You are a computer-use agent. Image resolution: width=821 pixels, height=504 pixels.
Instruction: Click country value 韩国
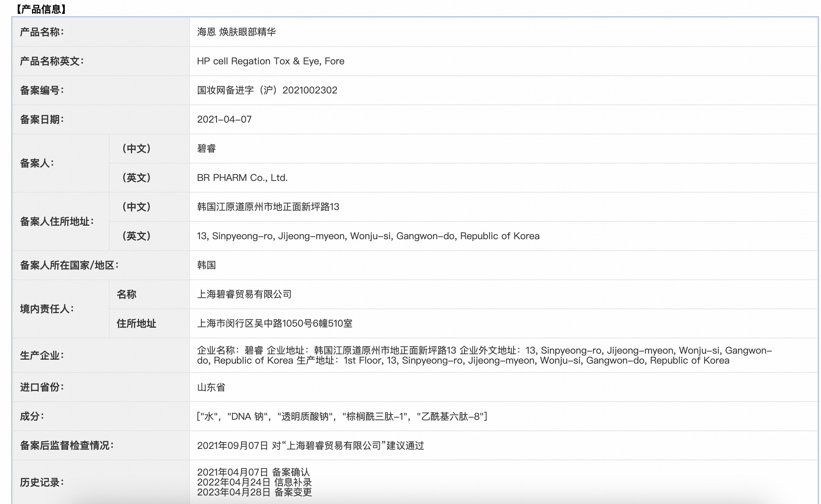pyautogui.click(x=206, y=265)
